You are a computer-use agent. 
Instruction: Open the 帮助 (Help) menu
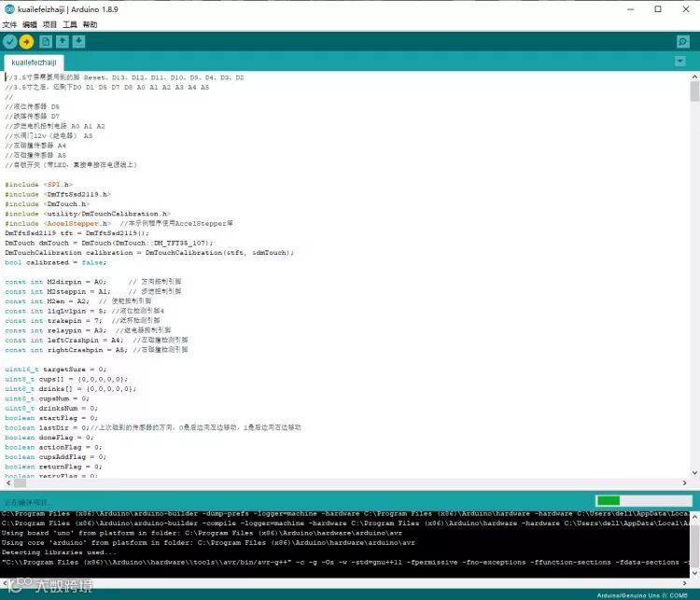tap(90, 24)
